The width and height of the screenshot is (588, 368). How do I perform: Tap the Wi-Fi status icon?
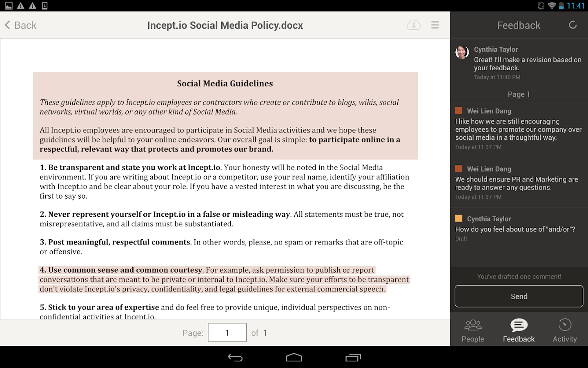coord(552,6)
